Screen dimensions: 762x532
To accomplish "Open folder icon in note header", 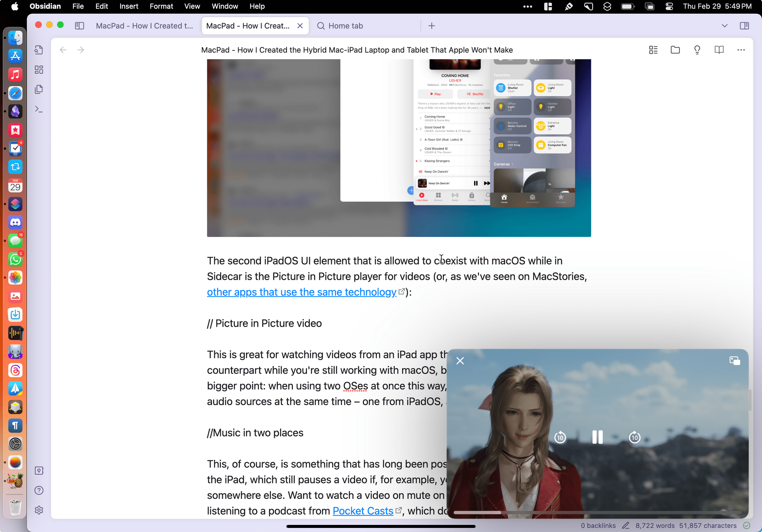I will coord(675,50).
